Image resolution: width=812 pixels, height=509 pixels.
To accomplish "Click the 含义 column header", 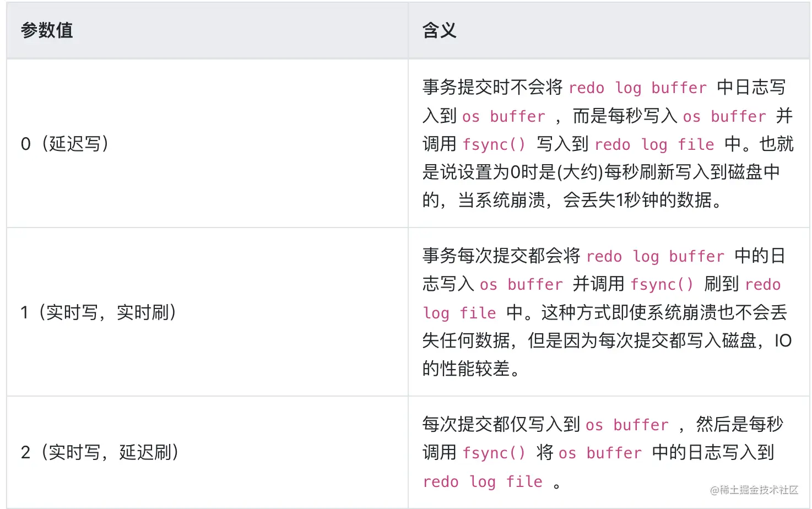I will pos(439,31).
